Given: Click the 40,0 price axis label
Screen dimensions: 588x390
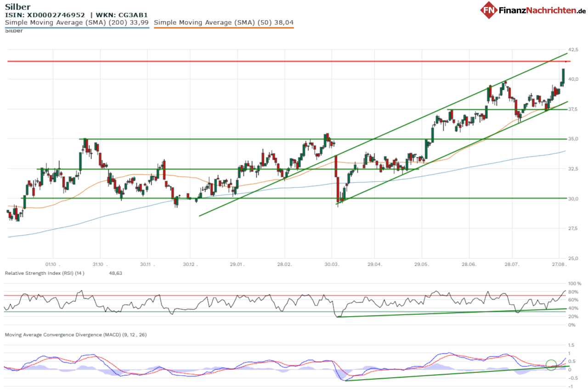Looking at the screenshot, I should click(573, 79).
